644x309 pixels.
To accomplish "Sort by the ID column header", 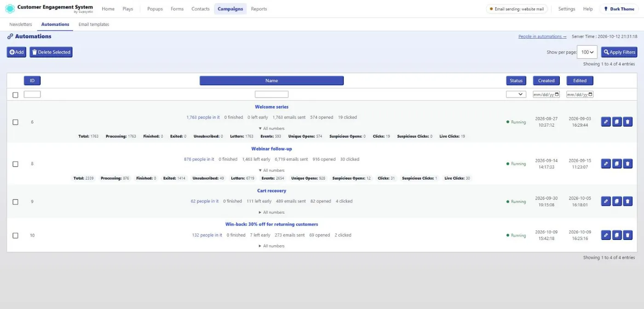I will click(x=32, y=81).
